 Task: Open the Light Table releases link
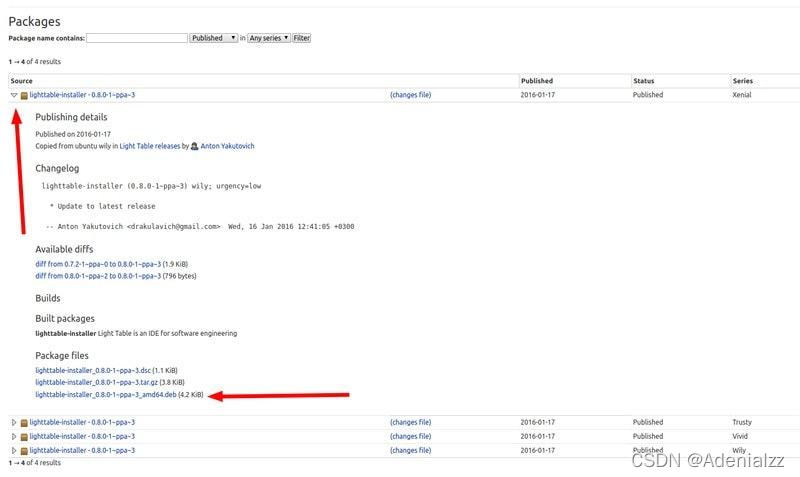(x=150, y=146)
